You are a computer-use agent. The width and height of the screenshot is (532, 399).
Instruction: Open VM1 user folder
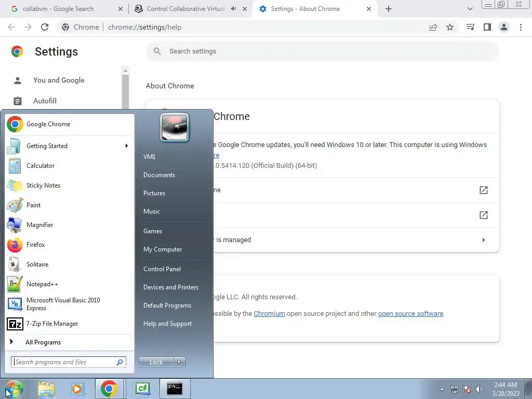tap(175, 157)
